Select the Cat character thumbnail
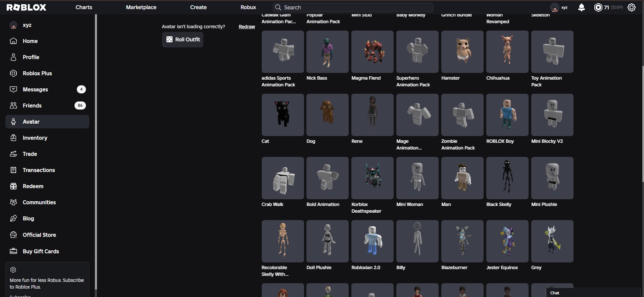Viewport: 644px width, 297px height. click(x=283, y=115)
